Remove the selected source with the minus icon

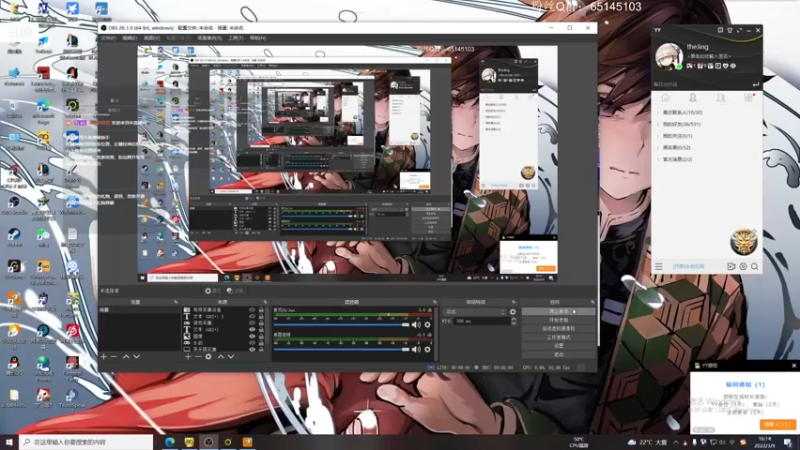pyautogui.click(x=198, y=357)
